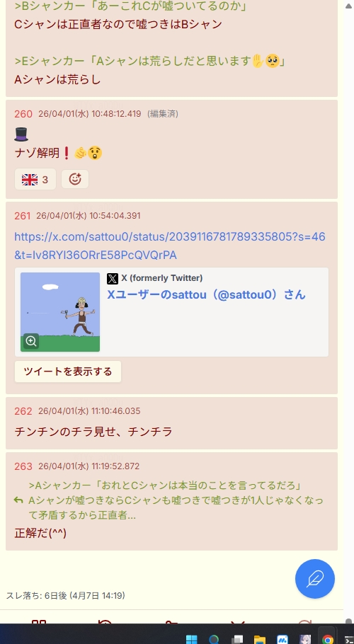The width and height of the screenshot is (354, 644).
Task: Click the scrollbar up arrow
Action: tap(348, 6)
